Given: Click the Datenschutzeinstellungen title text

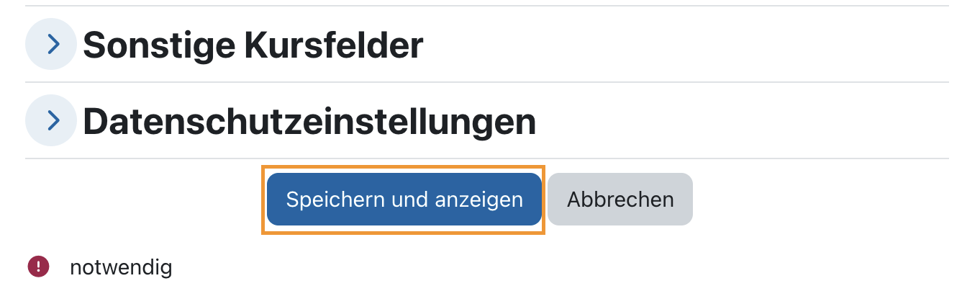Looking at the screenshot, I should [x=309, y=122].
